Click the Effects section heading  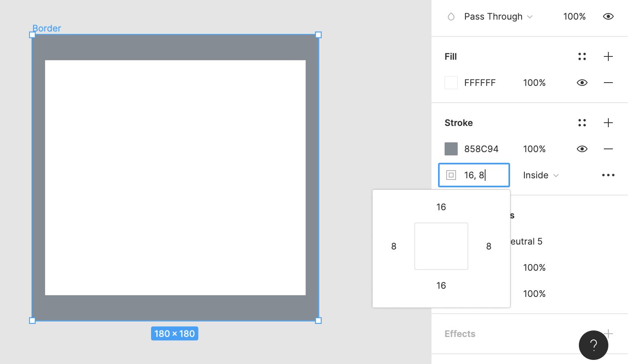(x=460, y=334)
